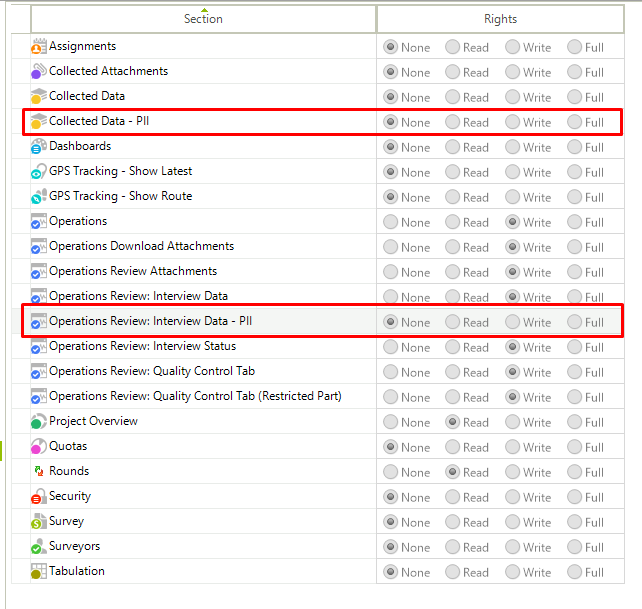Click the Security padlock icon
This screenshot has height=609, width=642.
(x=38, y=496)
